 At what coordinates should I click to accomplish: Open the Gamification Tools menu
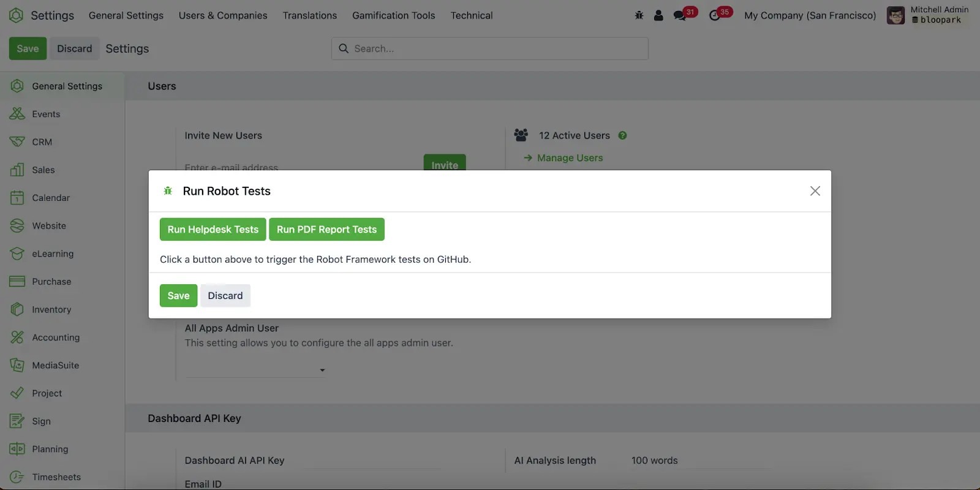(394, 15)
